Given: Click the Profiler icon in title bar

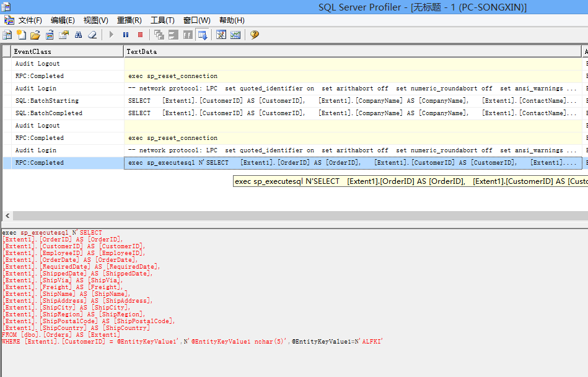Looking at the screenshot, I should 6,7.
